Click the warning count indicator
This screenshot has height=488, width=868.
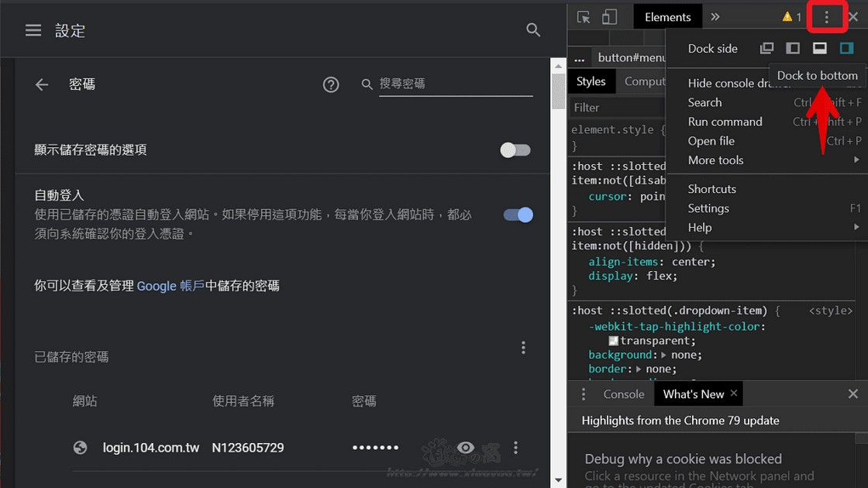(x=791, y=17)
